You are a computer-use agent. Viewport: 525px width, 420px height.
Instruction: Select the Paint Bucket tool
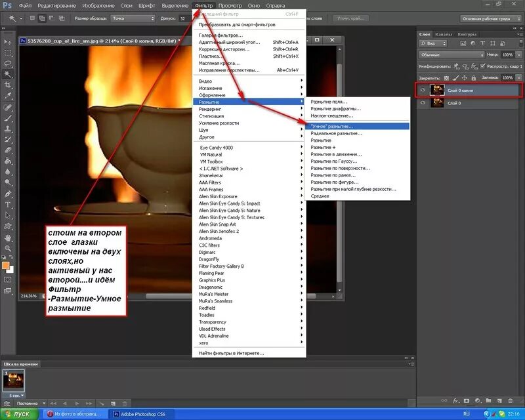[x=8, y=161]
